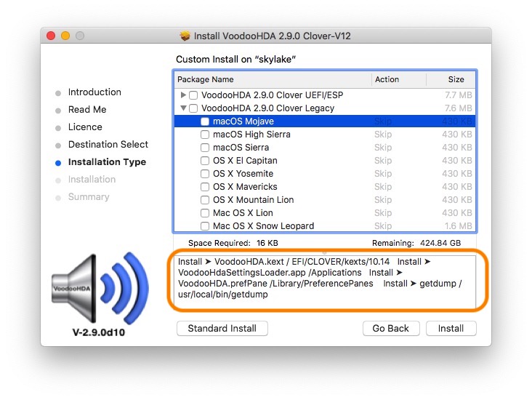Jump to the Licence step
Viewport: 532px width, 400px height.
click(85, 127)
